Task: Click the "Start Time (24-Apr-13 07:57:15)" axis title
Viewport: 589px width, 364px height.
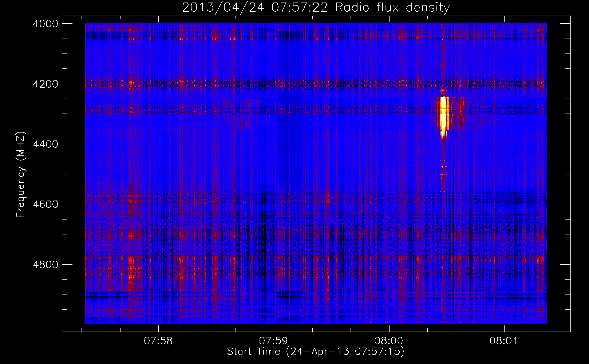Action: click(316, 352)
